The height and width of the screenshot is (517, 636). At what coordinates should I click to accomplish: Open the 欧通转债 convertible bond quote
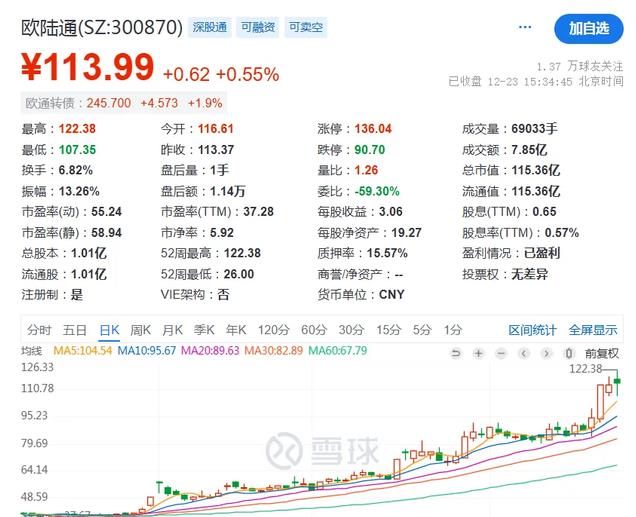124,103
